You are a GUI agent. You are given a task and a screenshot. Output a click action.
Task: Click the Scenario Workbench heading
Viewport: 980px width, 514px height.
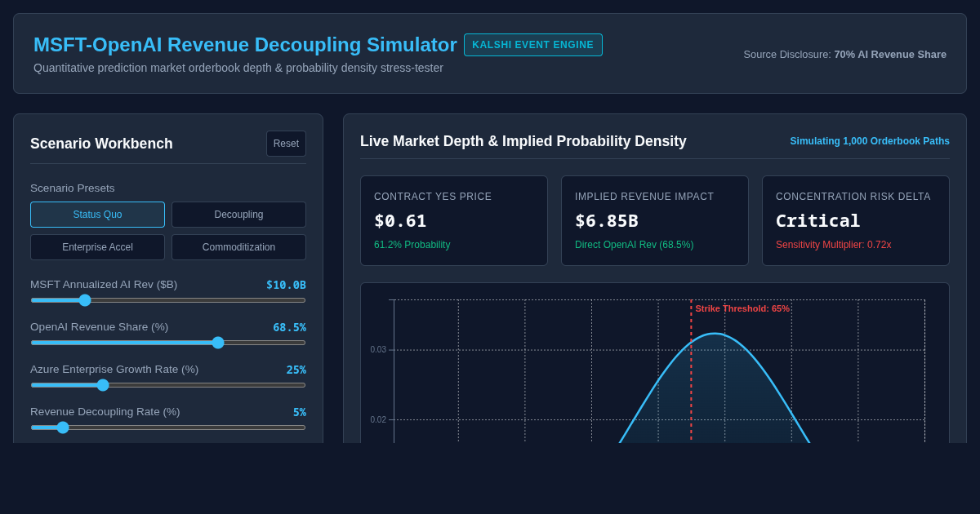click(x=101, y=144)
